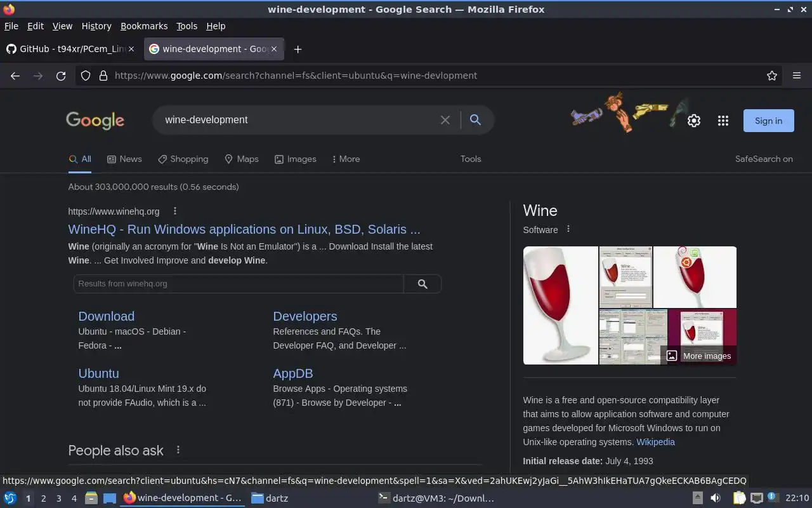Close the GitHub PCem tab
Screen dimensions: 812x508
pos(131,49)
